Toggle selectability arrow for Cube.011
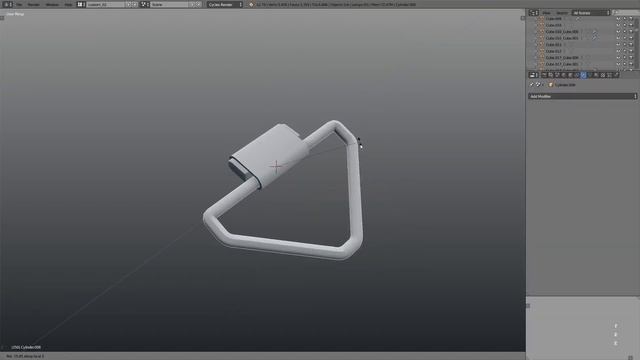Screen dimensions: 640x360 tap(625, 44)
